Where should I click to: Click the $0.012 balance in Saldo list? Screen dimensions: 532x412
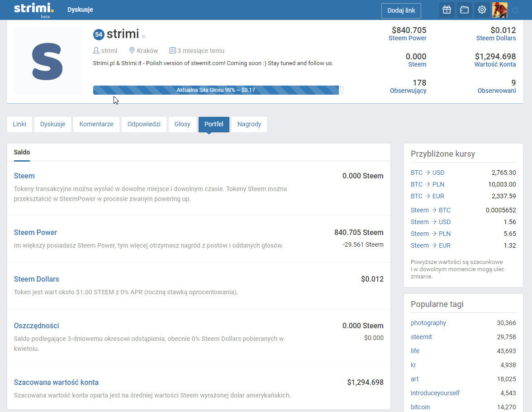[x=372, y=279]
